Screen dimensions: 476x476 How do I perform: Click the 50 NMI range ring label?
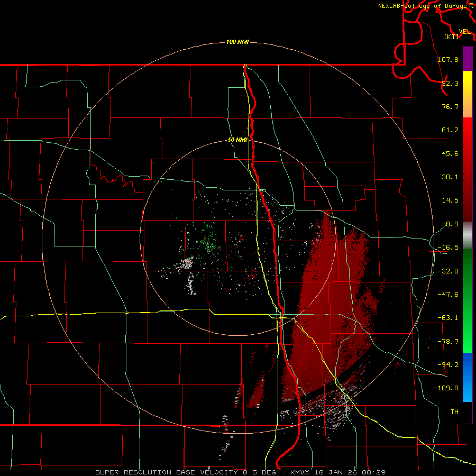coord(237,140)
